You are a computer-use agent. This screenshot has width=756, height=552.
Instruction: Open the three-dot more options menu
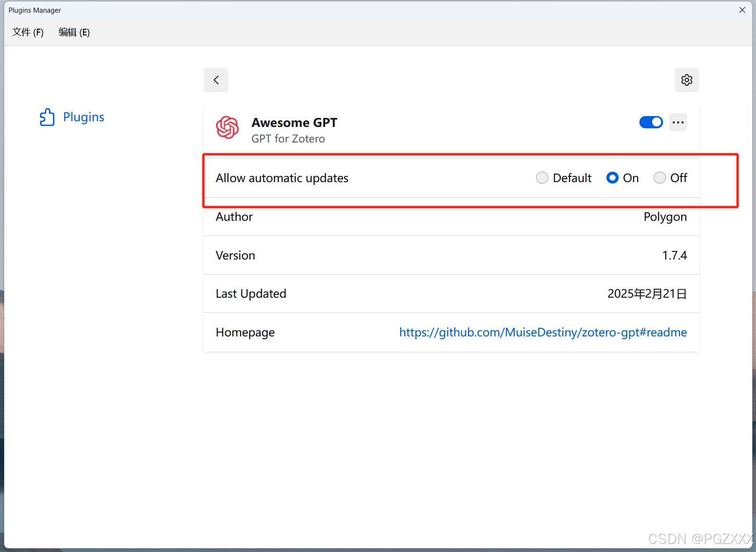[x=678, y=122]
